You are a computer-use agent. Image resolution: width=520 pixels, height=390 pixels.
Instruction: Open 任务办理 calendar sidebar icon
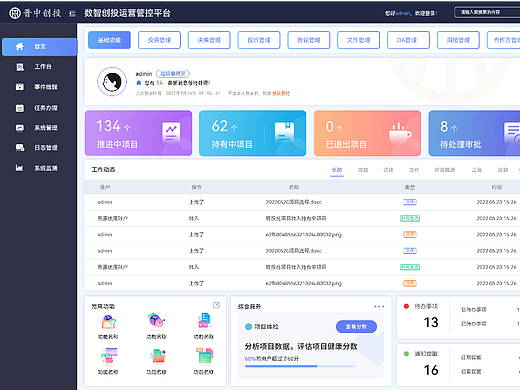click(x=20, y=108)
